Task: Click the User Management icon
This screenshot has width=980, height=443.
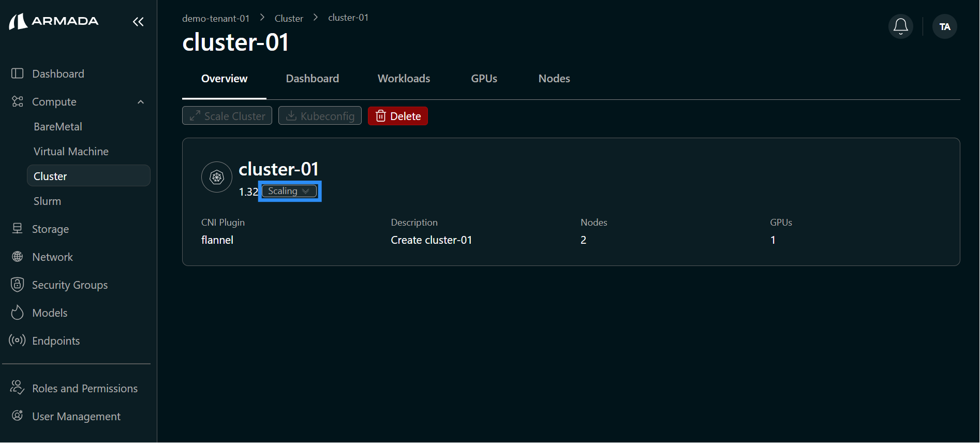Action: pyautogui.click(x=18, y=416)
